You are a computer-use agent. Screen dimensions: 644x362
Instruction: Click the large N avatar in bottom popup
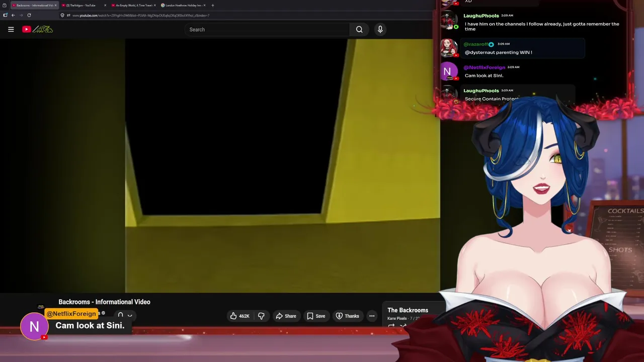[34, 326]
